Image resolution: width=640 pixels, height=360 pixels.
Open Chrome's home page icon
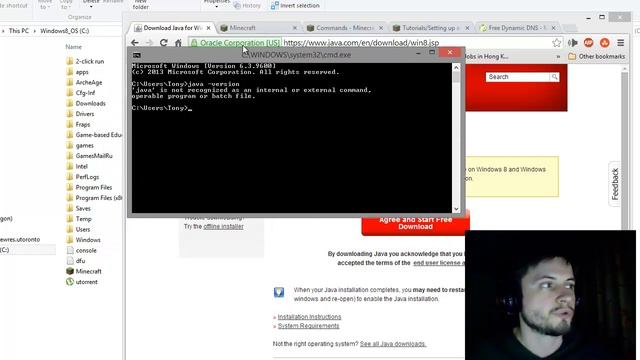[x=178, y=42]
